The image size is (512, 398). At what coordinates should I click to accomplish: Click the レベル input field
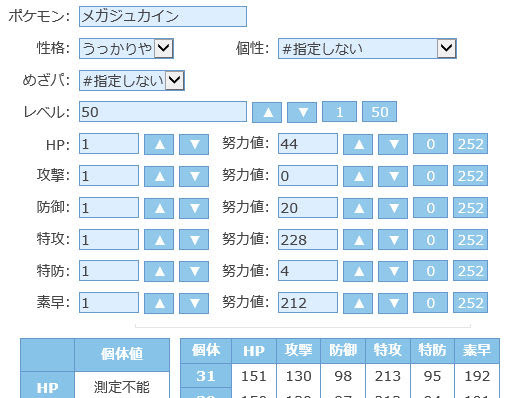[163, 112]
